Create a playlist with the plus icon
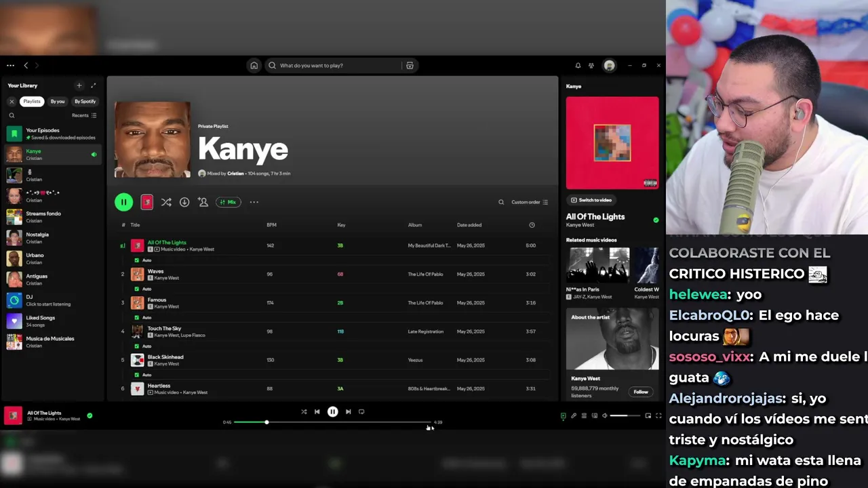This screenshot has height=488, width=868. pyautogui.click(x=79, y=85)
